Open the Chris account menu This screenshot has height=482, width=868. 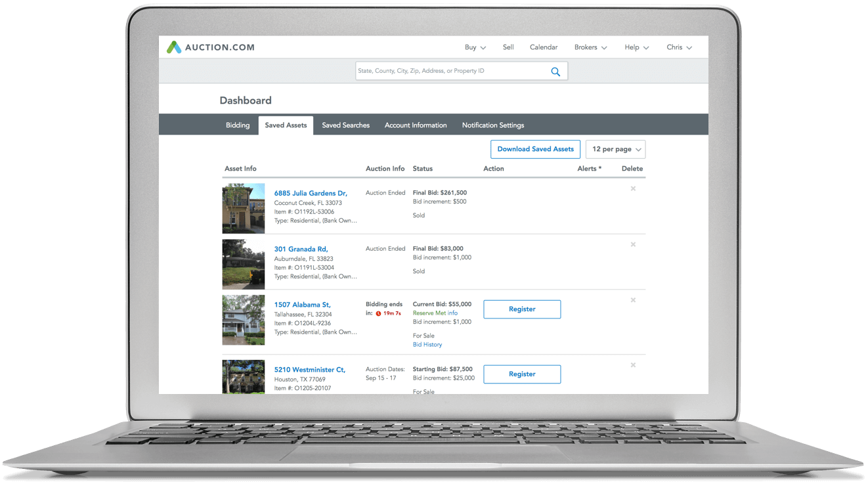(679, 47)
